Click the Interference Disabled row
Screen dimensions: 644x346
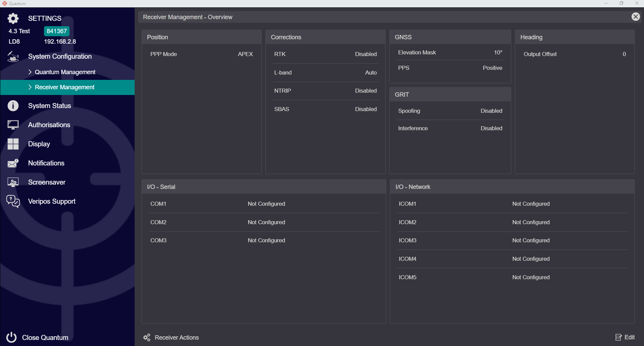[x=450, y=128]
